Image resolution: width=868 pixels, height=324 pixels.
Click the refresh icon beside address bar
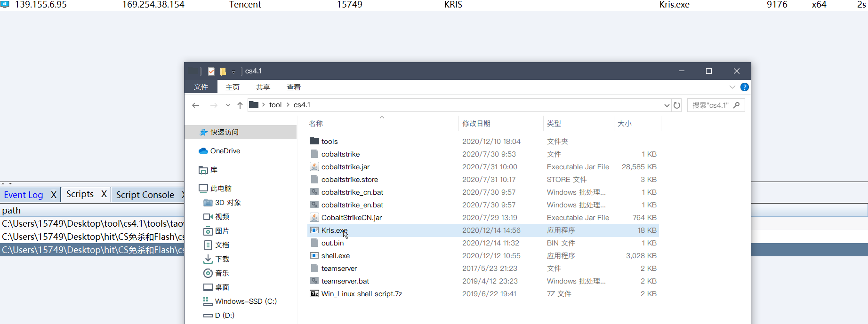coord(677,105)
